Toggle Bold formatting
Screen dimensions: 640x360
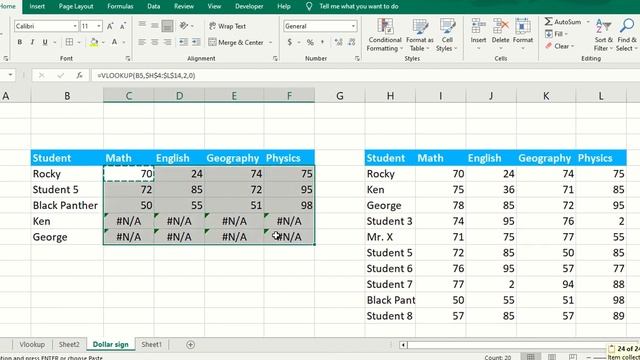pos(20,42)
